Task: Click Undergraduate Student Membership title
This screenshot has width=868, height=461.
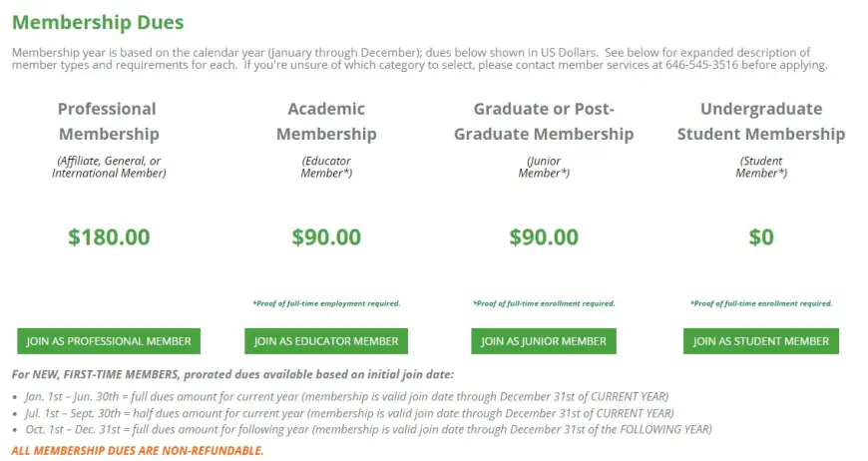Action: (x=761, y=121)
